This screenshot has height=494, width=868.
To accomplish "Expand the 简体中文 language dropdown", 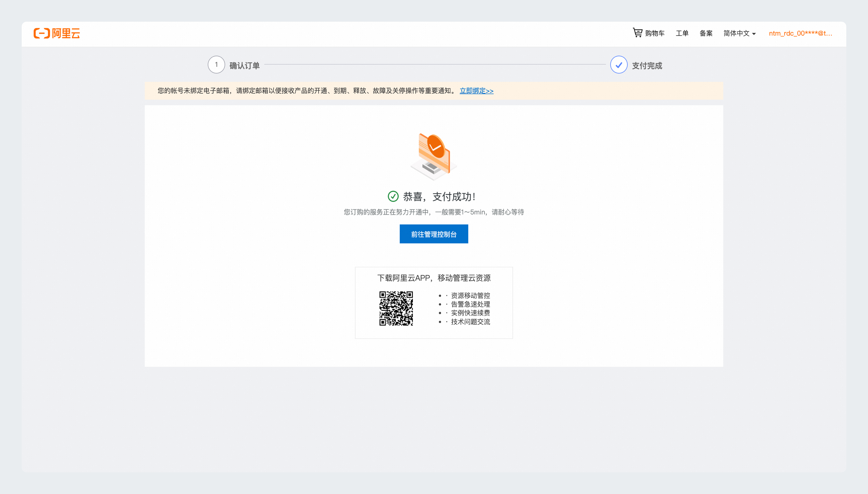I will 740,33.
